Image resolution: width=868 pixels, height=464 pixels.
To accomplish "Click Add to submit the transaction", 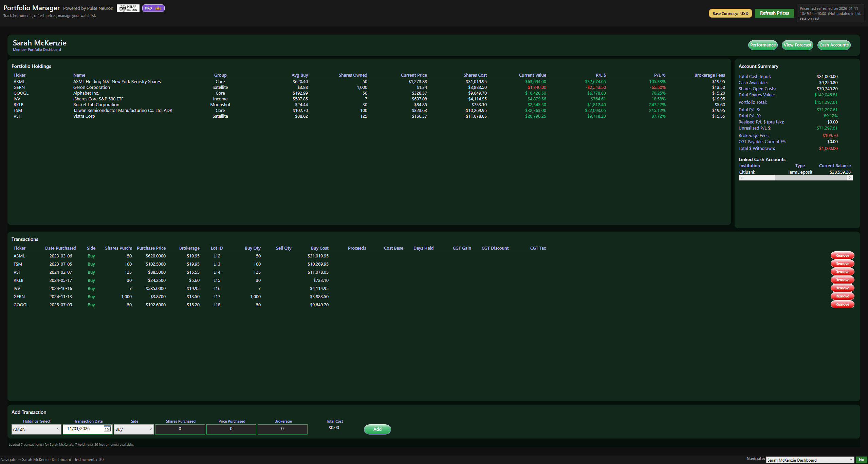I will [377, 429].
